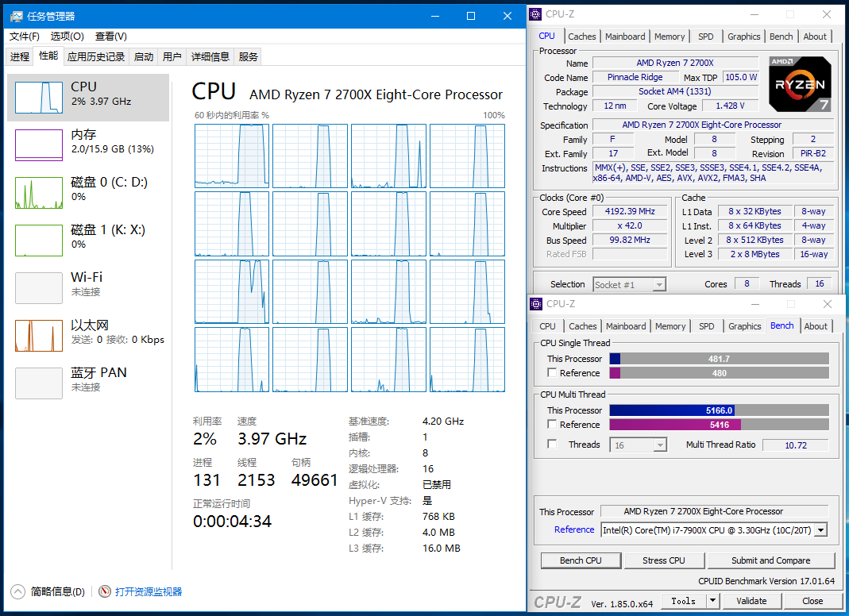Click the Validate button
This screenshot has width=849, height=616.
[x=751, y=600]
